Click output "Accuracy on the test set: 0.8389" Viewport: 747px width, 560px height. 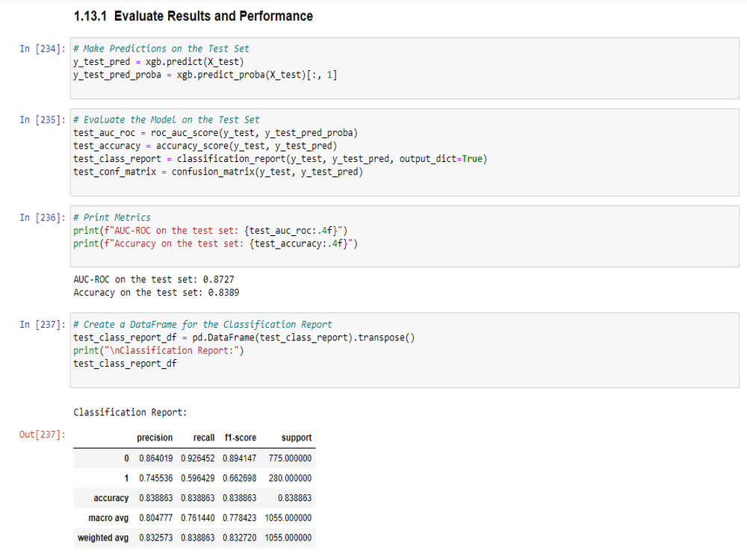[156, 293]
